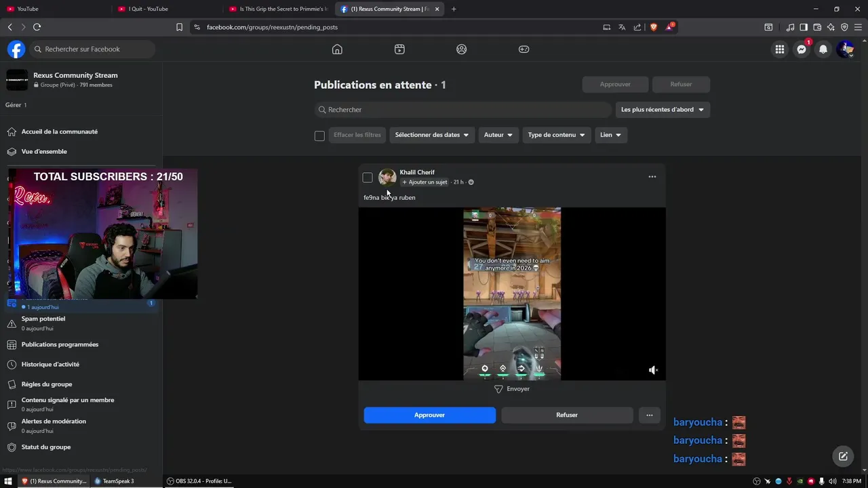Reload the page
The image size is (868, 488).
pyautogui.click(x=37, y=27)
